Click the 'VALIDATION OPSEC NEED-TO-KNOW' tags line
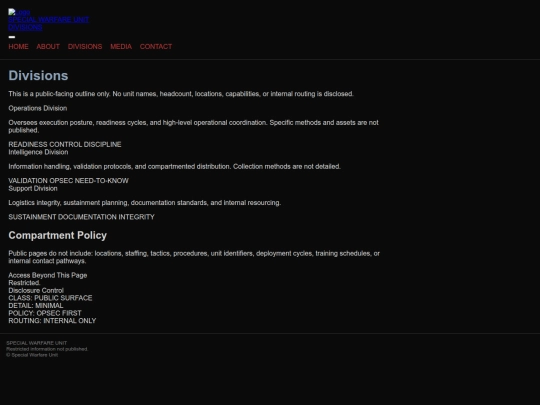Image resolution: width=540 pixels, height=405 pixels. pos(69,181)
